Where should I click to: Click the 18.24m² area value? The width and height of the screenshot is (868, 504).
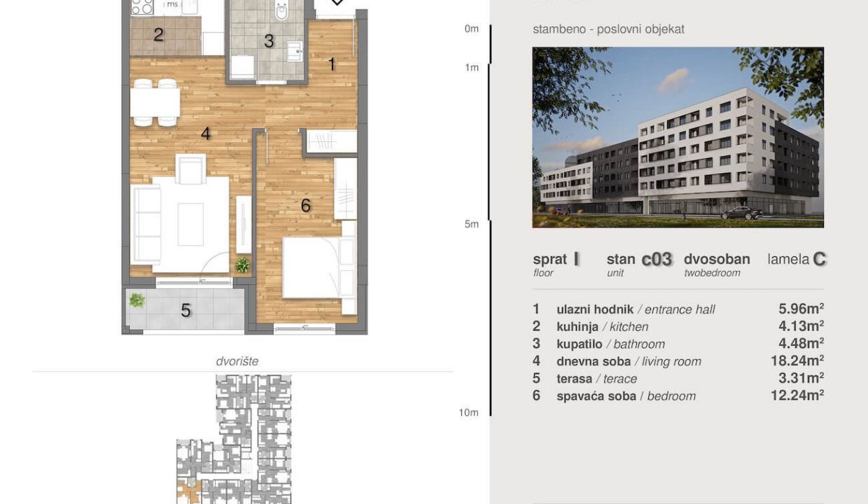click(797, 361)
